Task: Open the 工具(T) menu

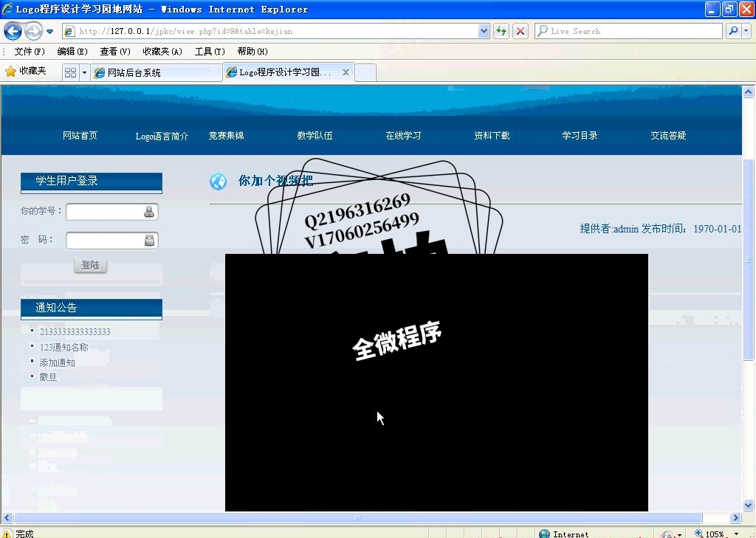Action: tap(210, 51)
